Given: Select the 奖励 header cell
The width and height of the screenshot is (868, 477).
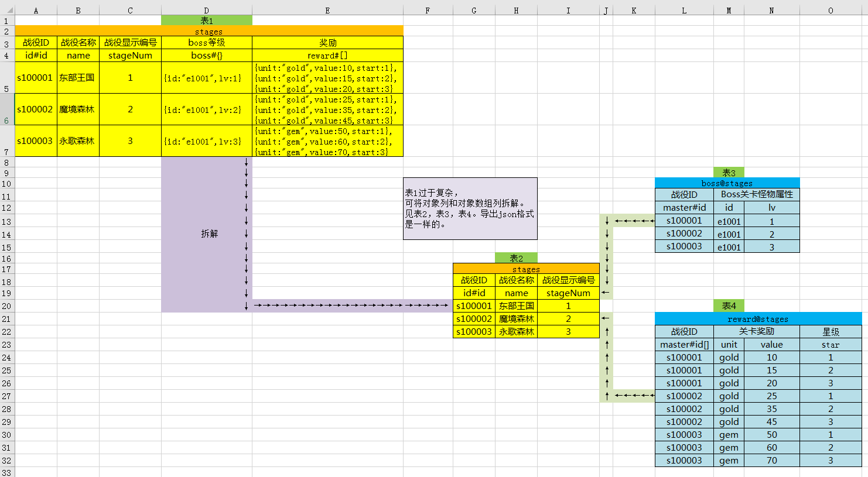Looking at the screenshot, I should click(x=327, y=42).
